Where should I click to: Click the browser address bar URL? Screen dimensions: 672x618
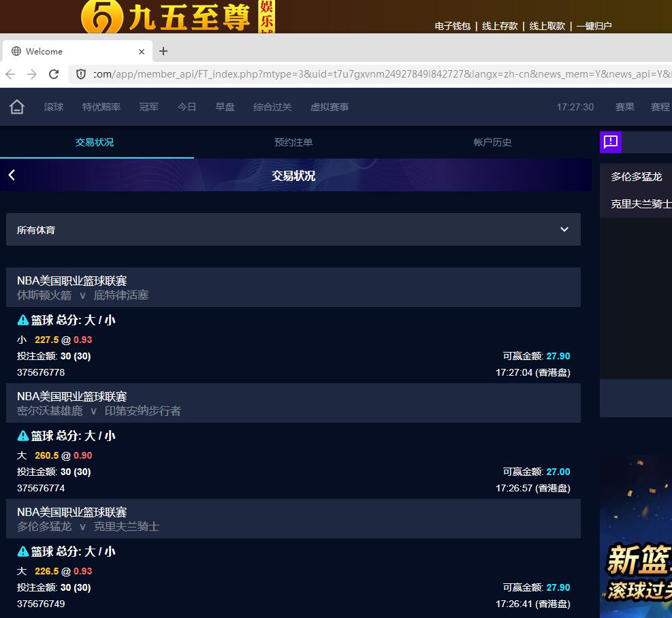381,74
